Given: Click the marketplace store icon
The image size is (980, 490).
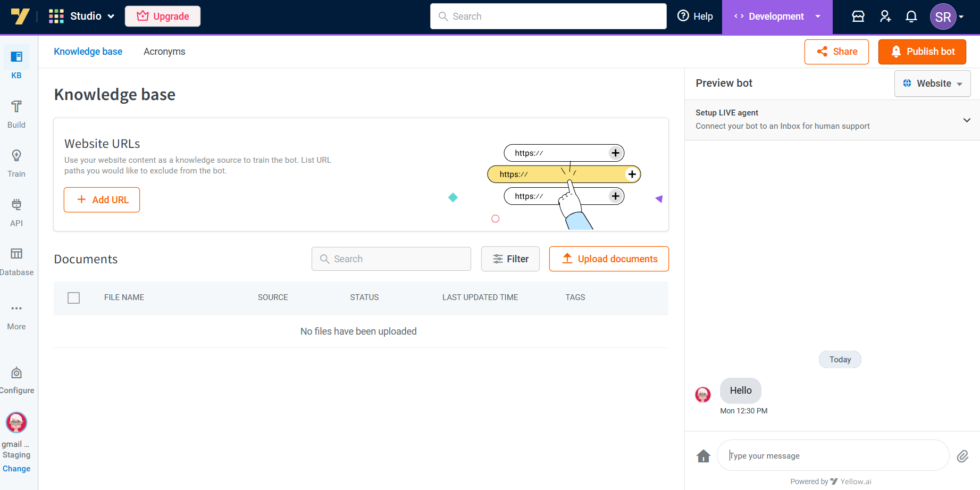Looking at the screenshot, I should point(858,16).
